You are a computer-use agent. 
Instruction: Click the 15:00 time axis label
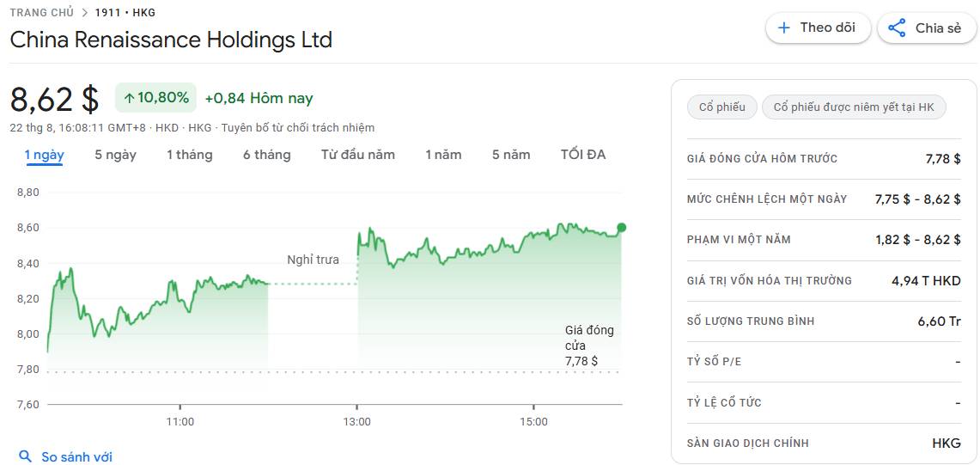tap(533, 422)
